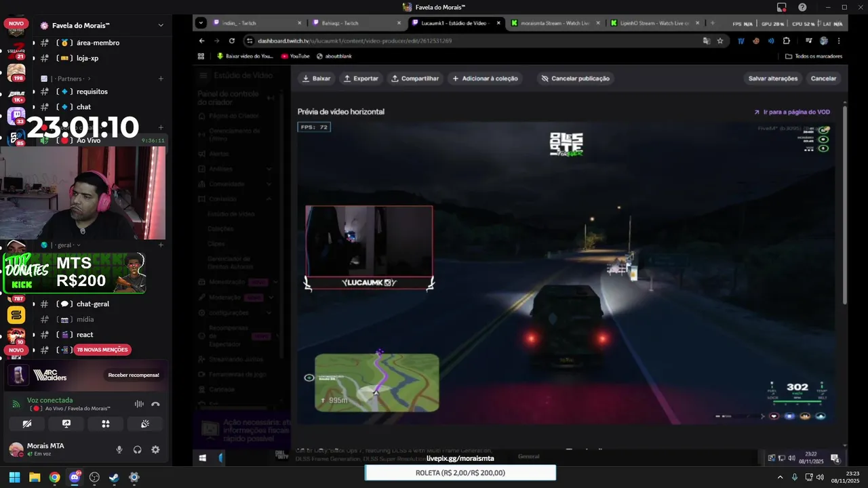Image resolution: width=868 pixels, height=488 pixels.
Task: Open OBS Studio from taskbar
Action: 94,477
